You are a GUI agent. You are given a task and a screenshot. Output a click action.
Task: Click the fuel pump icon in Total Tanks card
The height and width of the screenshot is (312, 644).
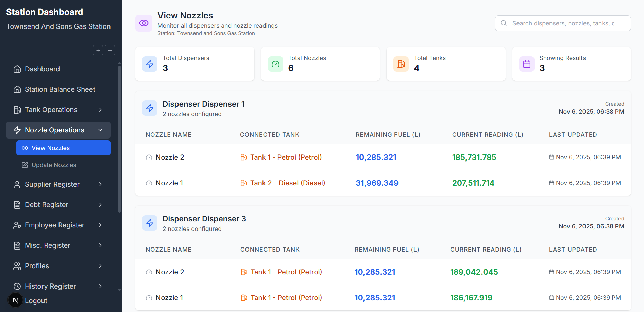401,64
